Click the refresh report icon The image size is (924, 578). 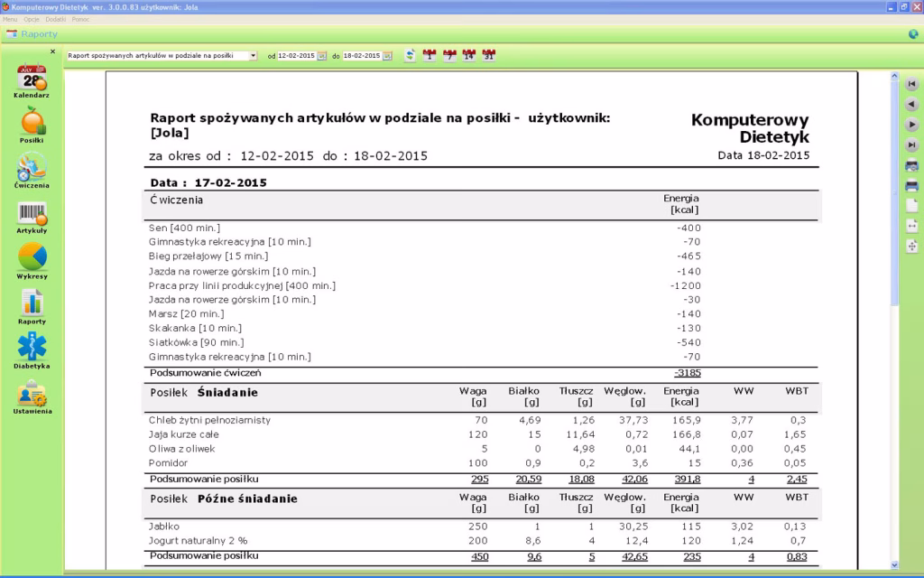click(411, 55)
